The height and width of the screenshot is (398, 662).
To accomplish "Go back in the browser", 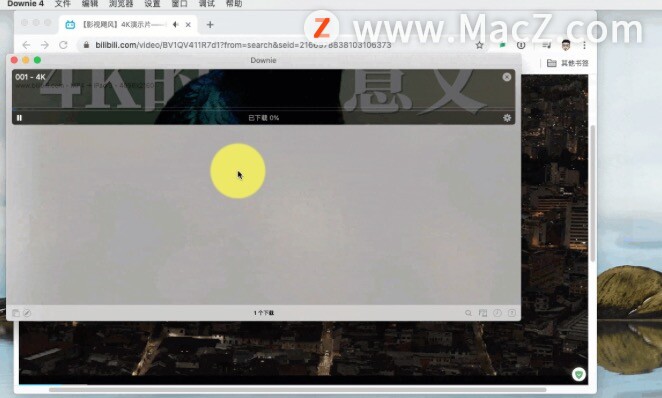I will coord(26,45).
